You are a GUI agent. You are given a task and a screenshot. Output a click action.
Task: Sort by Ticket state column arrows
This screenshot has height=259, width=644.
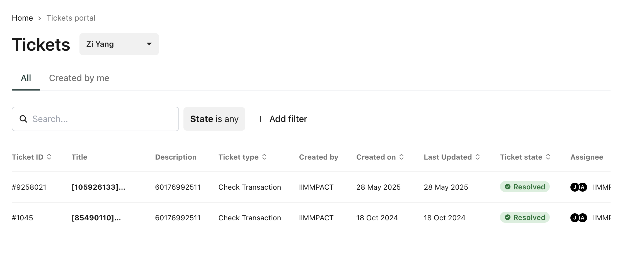548,157
